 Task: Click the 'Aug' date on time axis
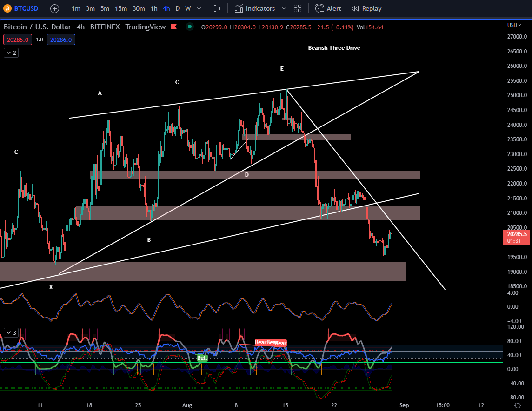click(187, 405)
